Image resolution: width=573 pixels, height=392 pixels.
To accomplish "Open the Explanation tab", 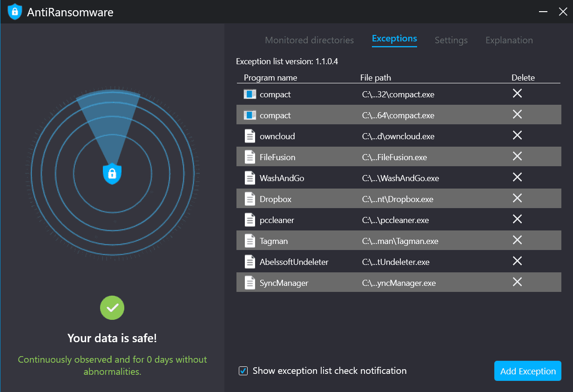I will [x=509, y=41].
